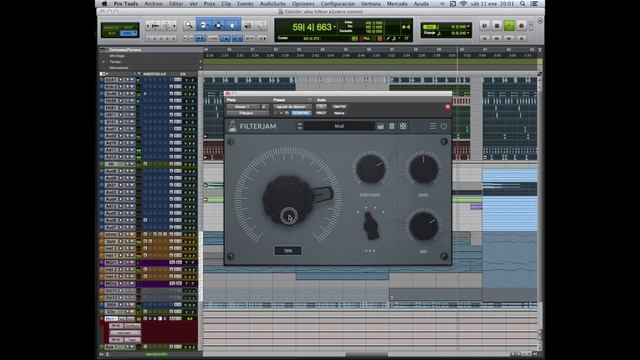Open the Pista menu
This screenshot has height=360, width=640.
209,4
